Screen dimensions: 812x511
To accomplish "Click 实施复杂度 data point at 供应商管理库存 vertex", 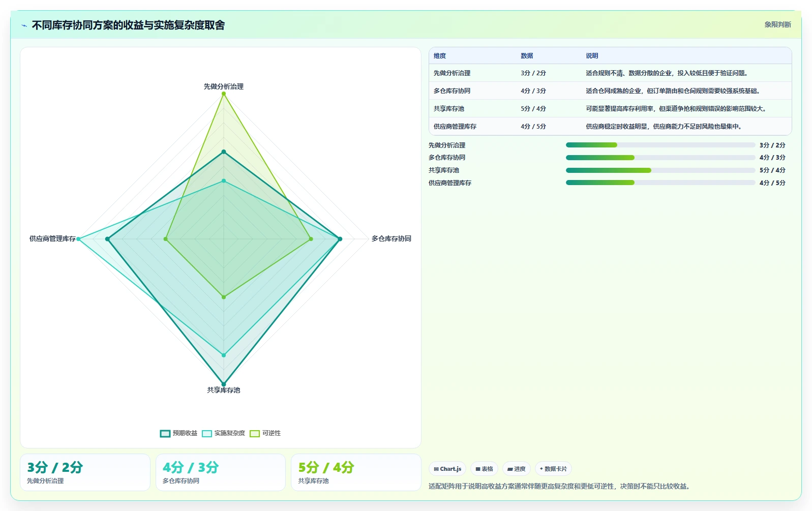I will coord(78,239).
